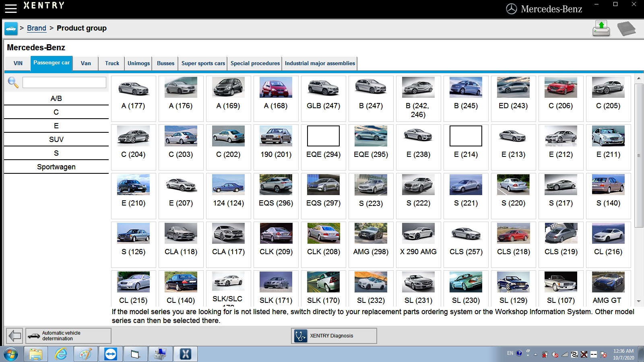The width and height of the screenshot is (644, 362).
Task: Open the gray book manual icon
Action: [x=626, y=29]
